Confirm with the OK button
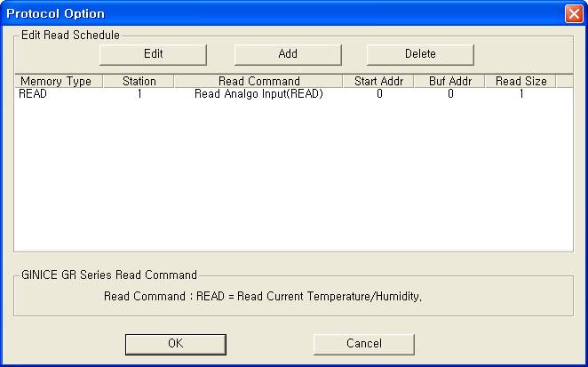This screenshot has width=588, height=367. click(x=175, y=343)
